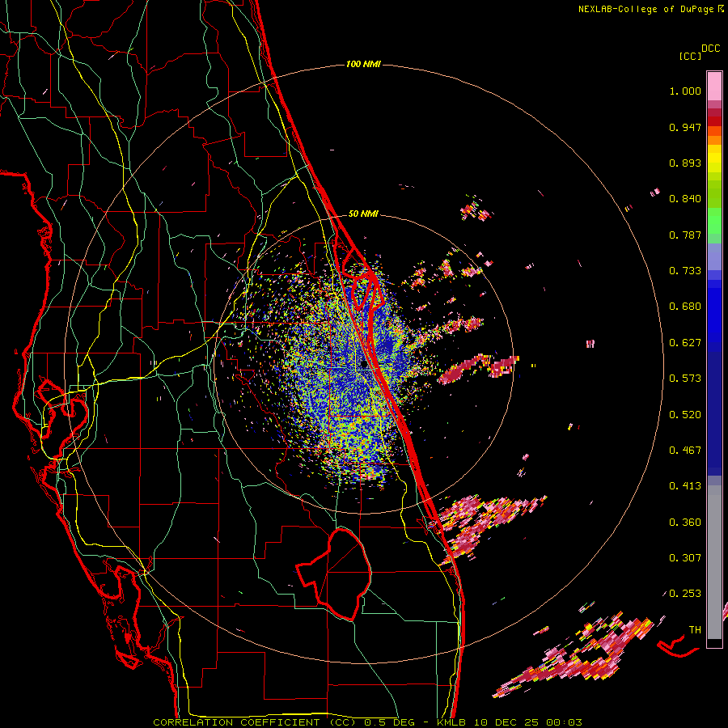Click the 0.360 scale value

[685, 523]
